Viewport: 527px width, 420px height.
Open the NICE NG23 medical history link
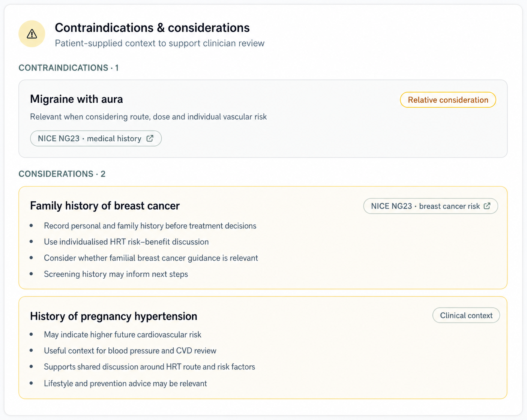96,138
